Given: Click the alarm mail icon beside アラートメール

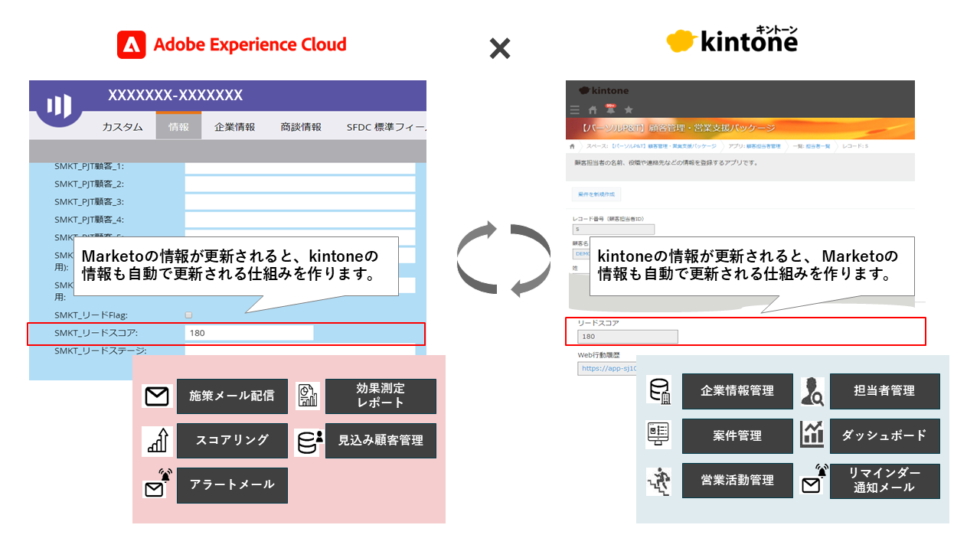Looking at the screenshot, I should tap(158, 483).
